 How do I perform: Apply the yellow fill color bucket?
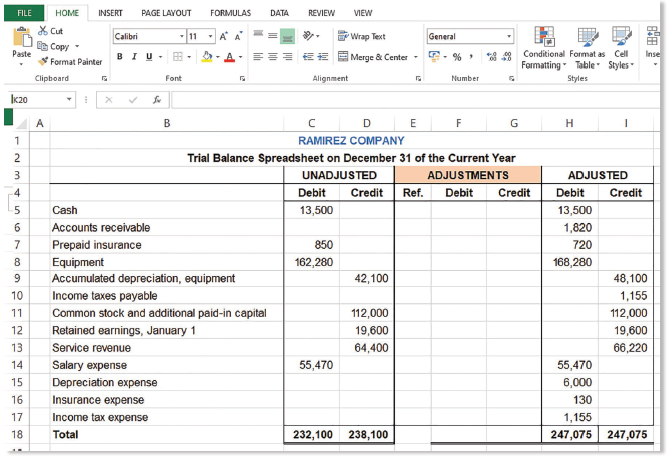(207, 57)
